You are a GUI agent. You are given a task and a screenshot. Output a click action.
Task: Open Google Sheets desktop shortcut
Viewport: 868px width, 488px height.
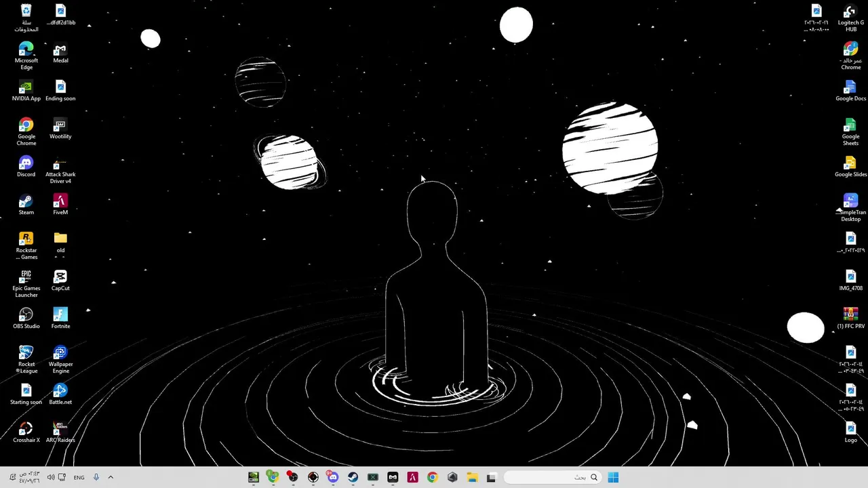850,131
